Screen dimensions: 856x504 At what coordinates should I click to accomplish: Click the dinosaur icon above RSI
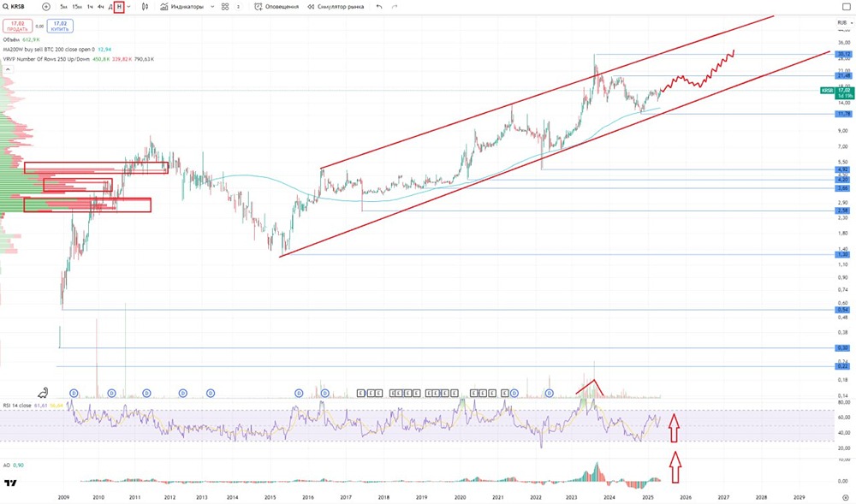tap(43, 392)
